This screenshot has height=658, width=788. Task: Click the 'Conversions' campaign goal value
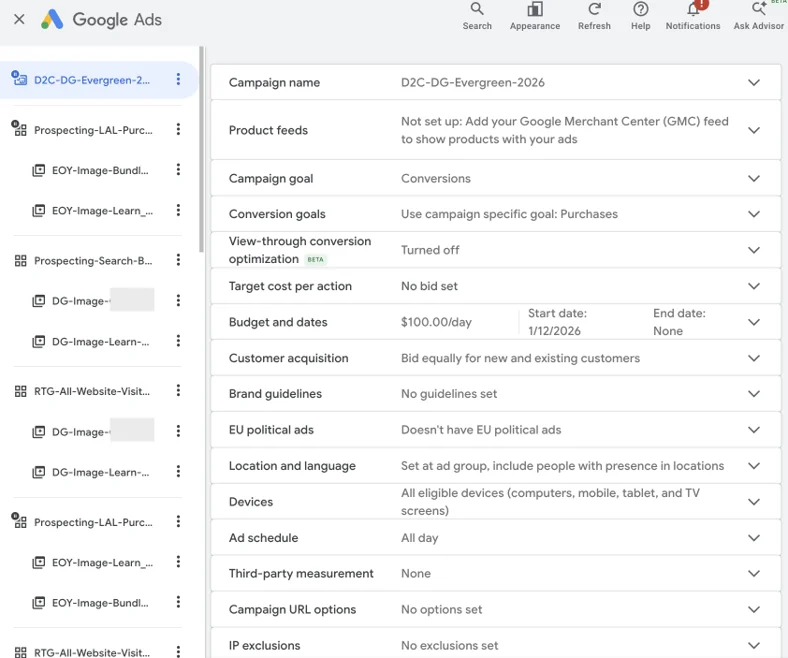(436, 178)
